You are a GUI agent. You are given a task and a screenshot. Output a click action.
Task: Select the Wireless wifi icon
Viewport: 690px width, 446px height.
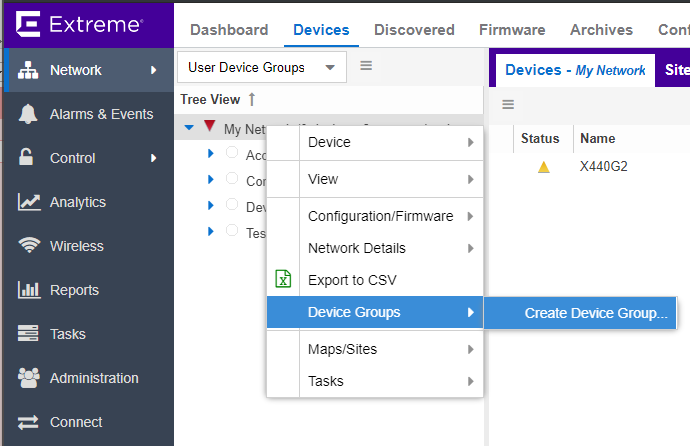[29, 246]
